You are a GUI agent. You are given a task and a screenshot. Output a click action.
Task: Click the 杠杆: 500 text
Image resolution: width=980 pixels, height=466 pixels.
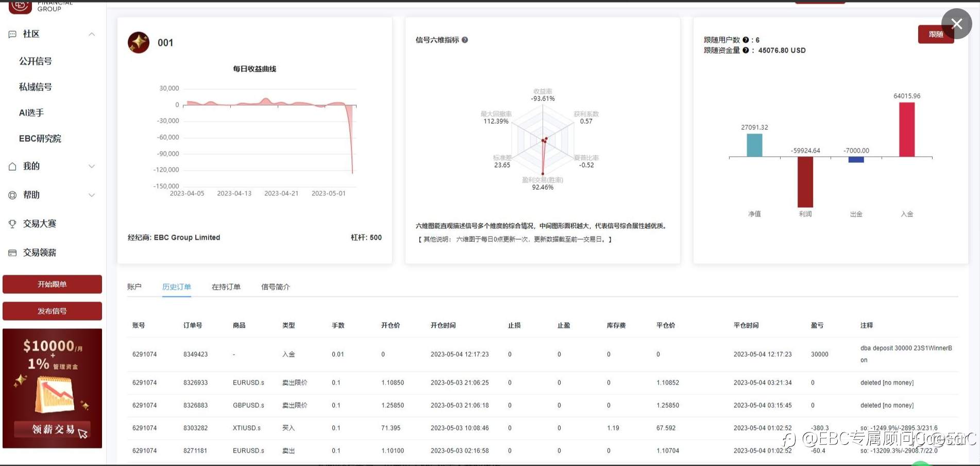tap(366, 237)
